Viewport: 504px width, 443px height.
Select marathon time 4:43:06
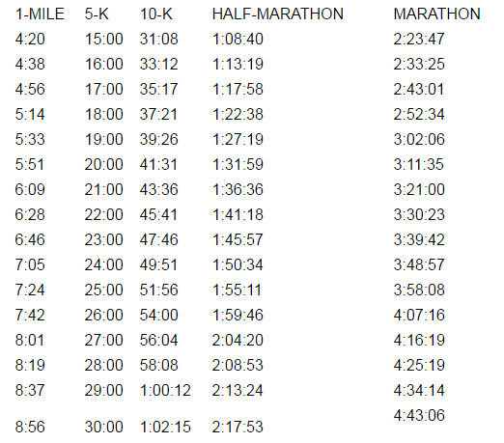(419, 415)
